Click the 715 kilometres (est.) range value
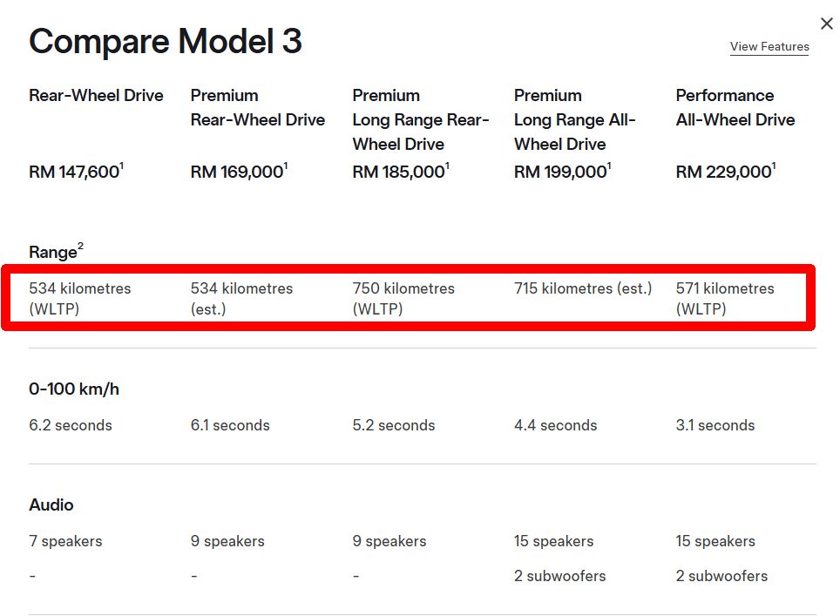Screen dimensions: 840x616 (x=582, y=288)
